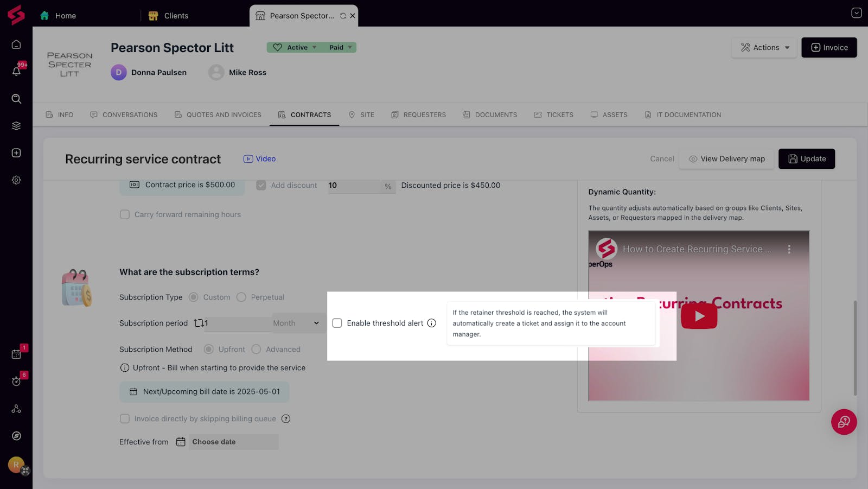
Task: Open the video options three-dot menu
Action: point(789,249)
